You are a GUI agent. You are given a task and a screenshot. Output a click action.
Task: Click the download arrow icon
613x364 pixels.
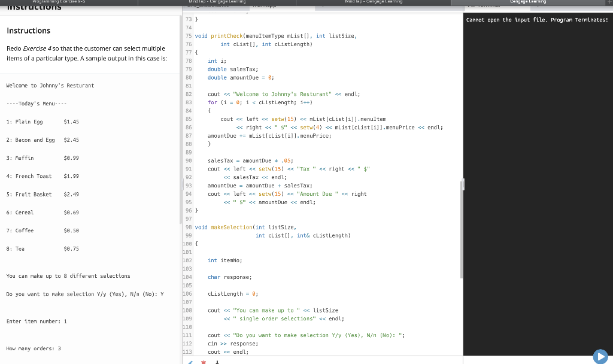tap(217, 362)
